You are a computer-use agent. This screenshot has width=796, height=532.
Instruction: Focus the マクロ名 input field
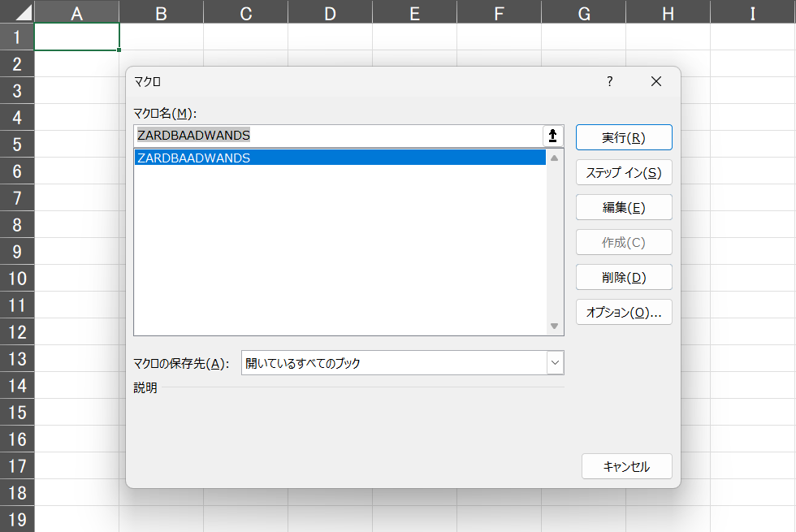339,136
